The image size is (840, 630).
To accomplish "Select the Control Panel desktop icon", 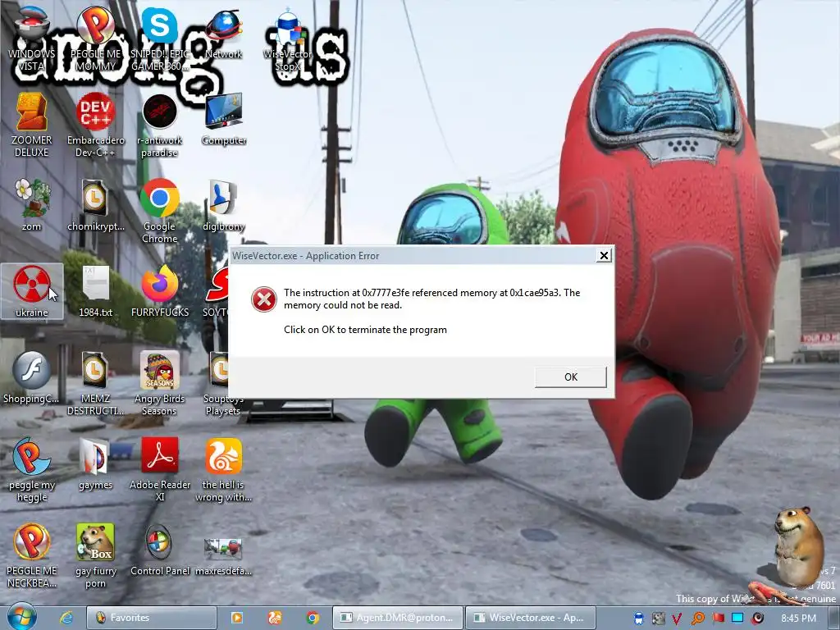I will tap(160, 550).
